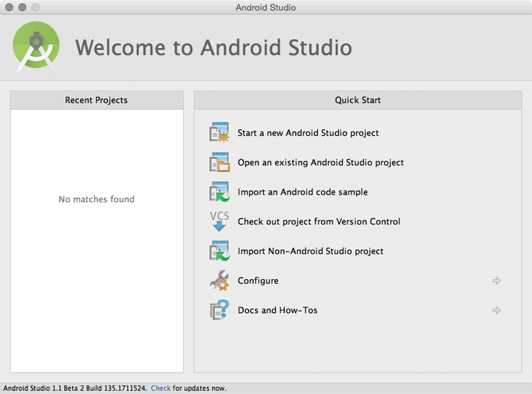Click the Configure wrench and gear icon
Image resolution: width=532 pixels, height=394 pixels.
tap(220, 281)
